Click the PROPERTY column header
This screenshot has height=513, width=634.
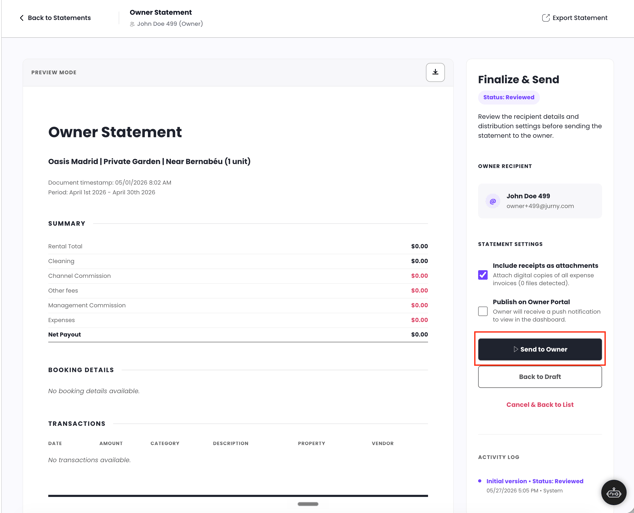pos(311,443)
